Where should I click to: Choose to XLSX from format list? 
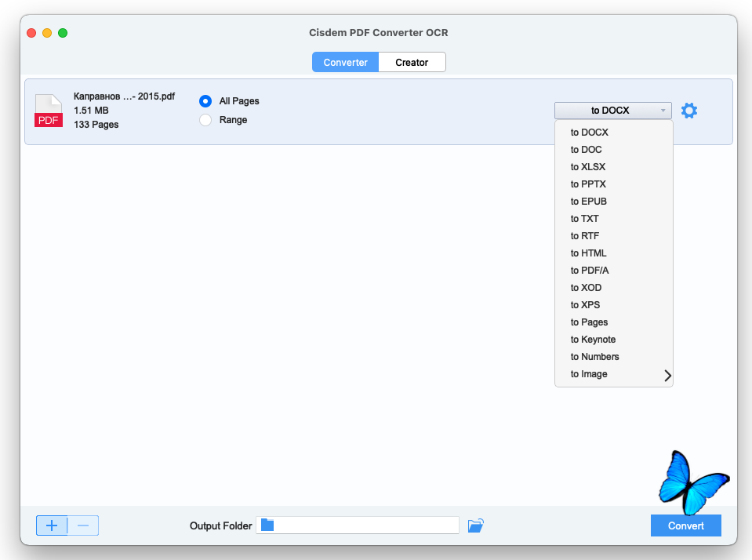(x=588, y=167)
